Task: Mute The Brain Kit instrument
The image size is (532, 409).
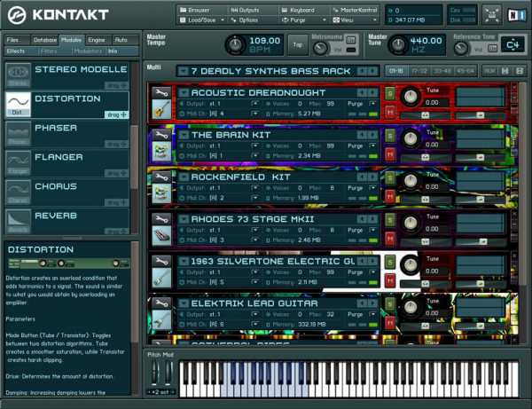Action: (390, 154)
